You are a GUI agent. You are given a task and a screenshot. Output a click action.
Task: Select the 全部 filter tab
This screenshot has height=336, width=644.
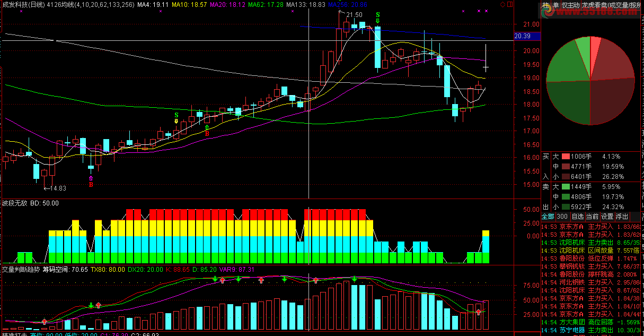(x=548, y=217)
